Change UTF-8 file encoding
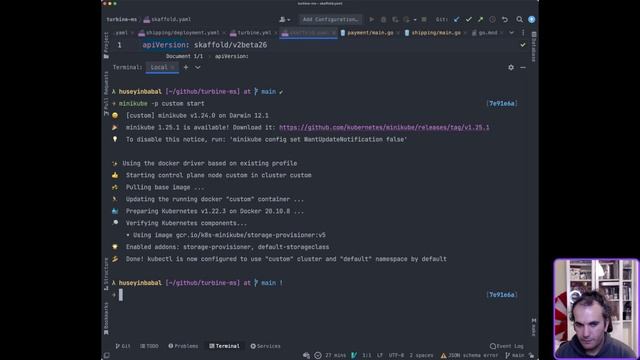Viewport: 640px width, 360px height. pyautogui.click(x=396, y=356)
